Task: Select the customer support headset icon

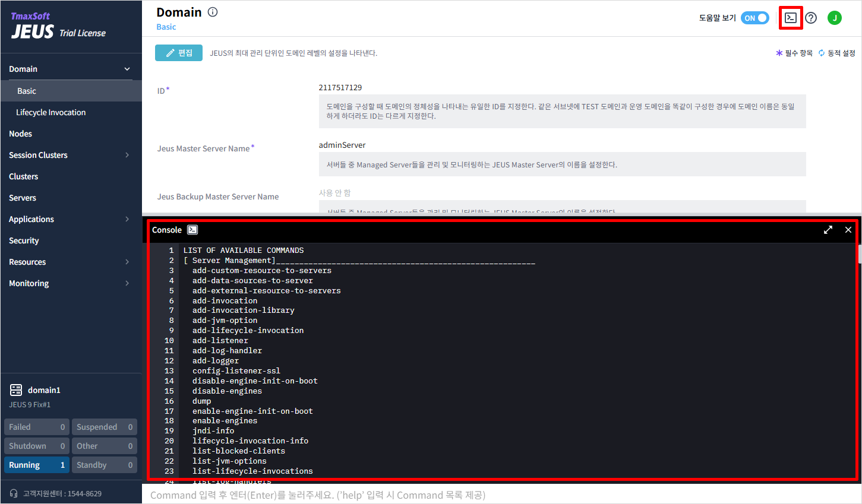Action: 14,493
